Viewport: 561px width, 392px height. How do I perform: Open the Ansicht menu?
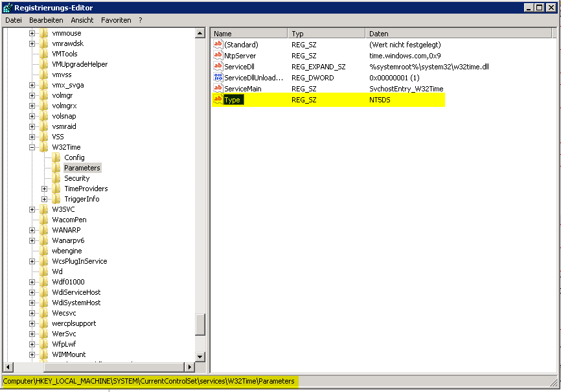click(x=82, y=20)
